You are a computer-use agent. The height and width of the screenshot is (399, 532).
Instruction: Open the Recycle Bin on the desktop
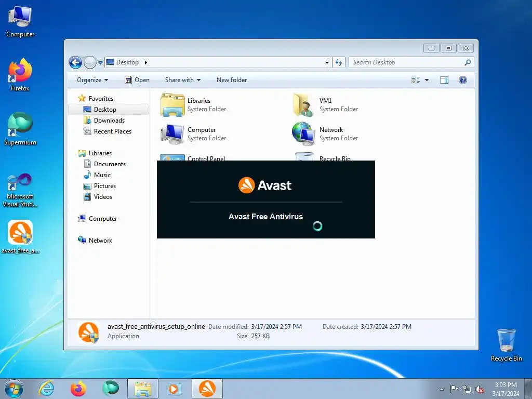tap(506, 345)
